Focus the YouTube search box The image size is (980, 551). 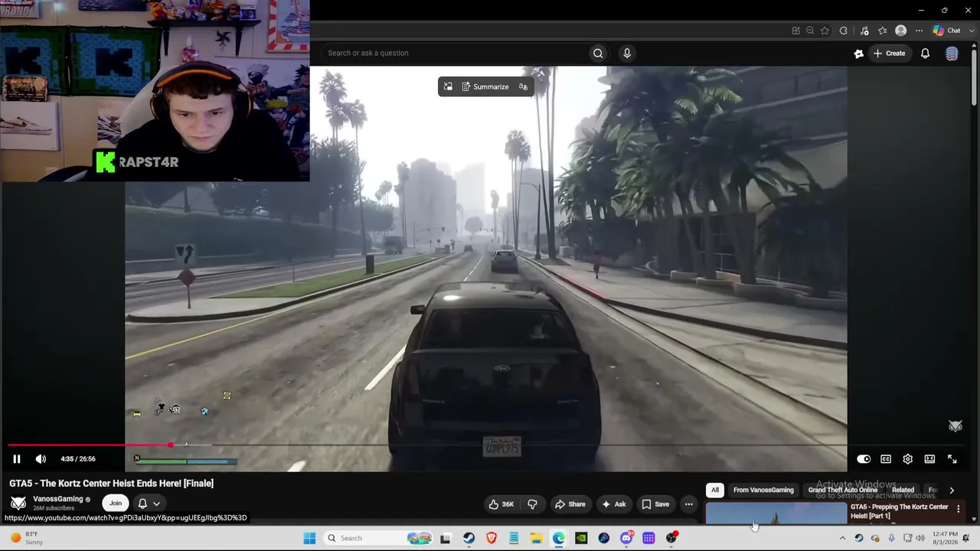point(455,53)
